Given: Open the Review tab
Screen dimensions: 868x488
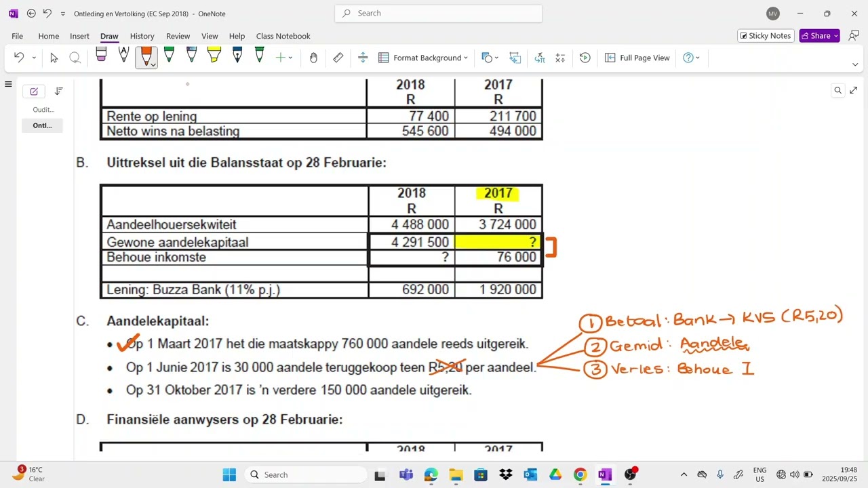Looking at the screenshot, I should point(178,36).
